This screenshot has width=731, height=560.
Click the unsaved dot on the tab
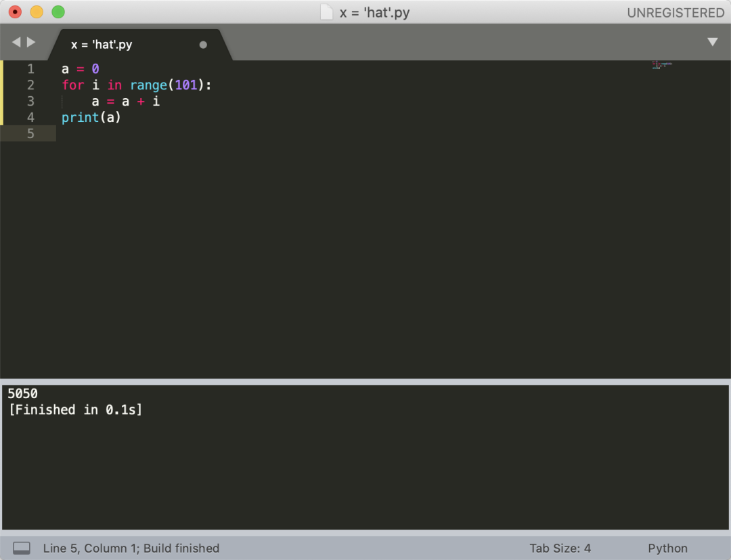[x=203, y=45]
